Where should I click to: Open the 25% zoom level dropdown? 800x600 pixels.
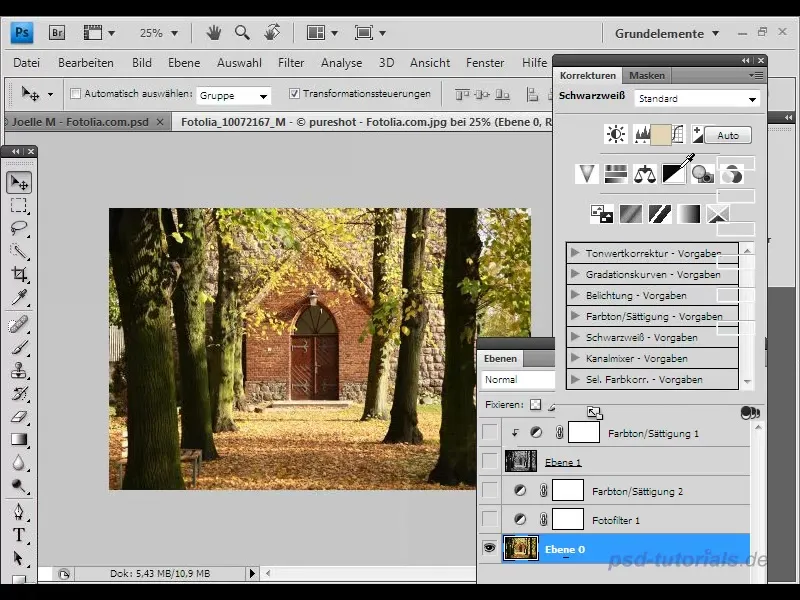(x=174, y=34)
